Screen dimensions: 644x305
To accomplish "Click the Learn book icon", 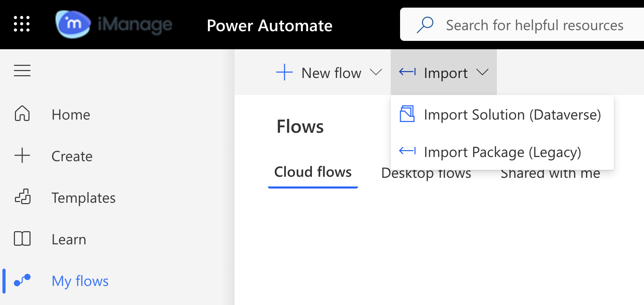I will 22,238.
